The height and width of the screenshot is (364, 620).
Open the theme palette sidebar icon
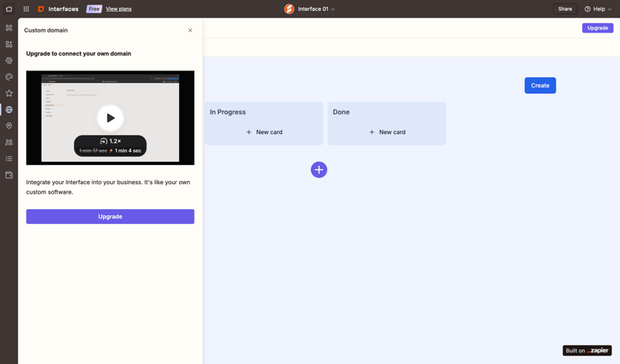click(9, 77)
